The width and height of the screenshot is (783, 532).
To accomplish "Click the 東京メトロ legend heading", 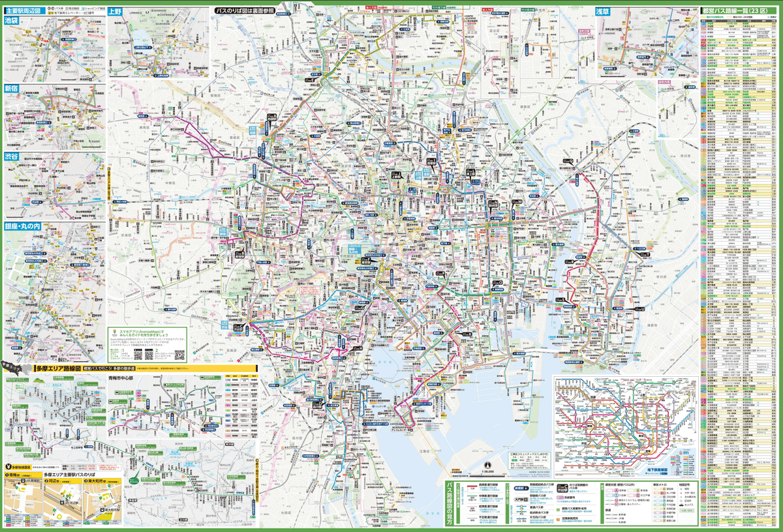I will tap(660, 484).
